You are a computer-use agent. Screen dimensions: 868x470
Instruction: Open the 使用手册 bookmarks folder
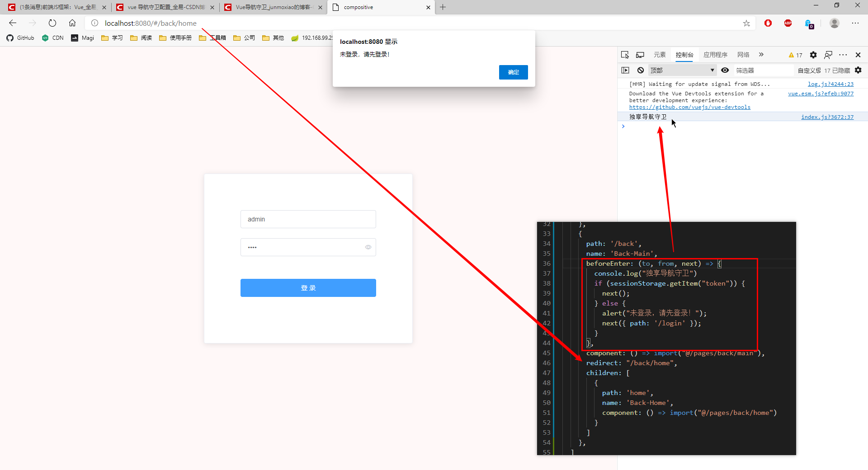[x=175, y=38]
